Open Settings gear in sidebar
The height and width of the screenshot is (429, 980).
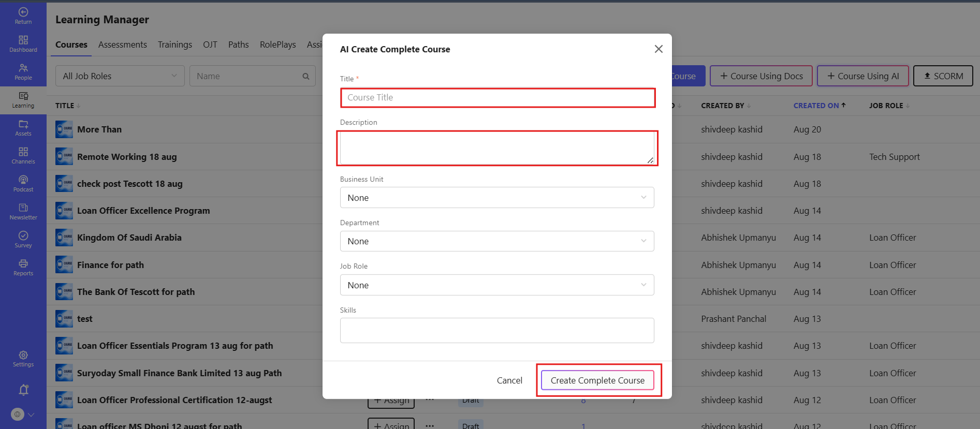coord(23,359)
